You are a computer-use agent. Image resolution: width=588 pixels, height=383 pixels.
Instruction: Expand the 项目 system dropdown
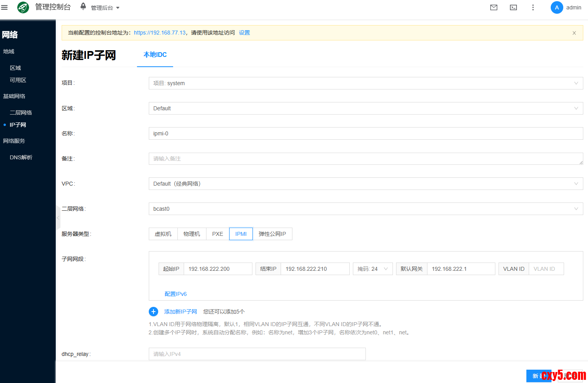(365, 83)
